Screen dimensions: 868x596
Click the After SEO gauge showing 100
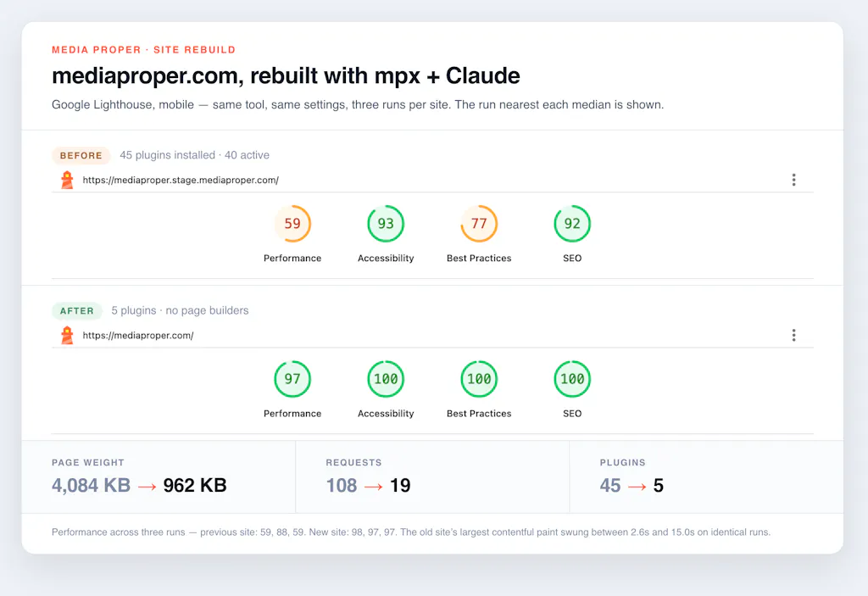pyautogui.click(x=572, y=379)
